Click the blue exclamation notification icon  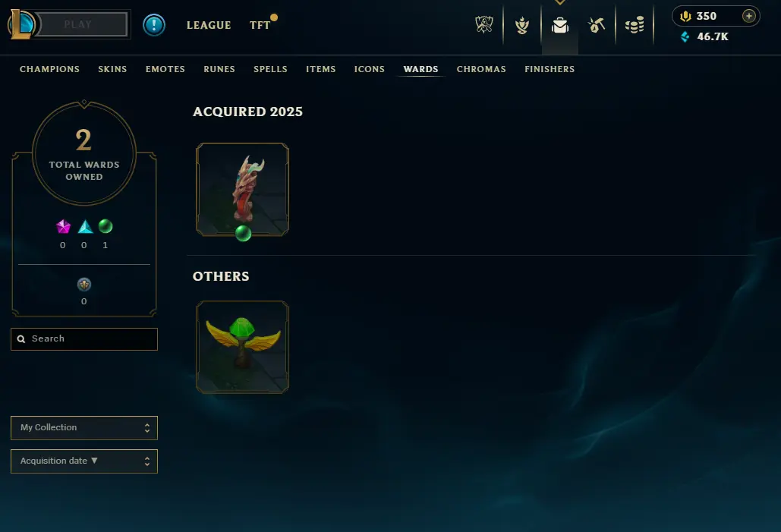pyautogui.click(x=154, y=24)
